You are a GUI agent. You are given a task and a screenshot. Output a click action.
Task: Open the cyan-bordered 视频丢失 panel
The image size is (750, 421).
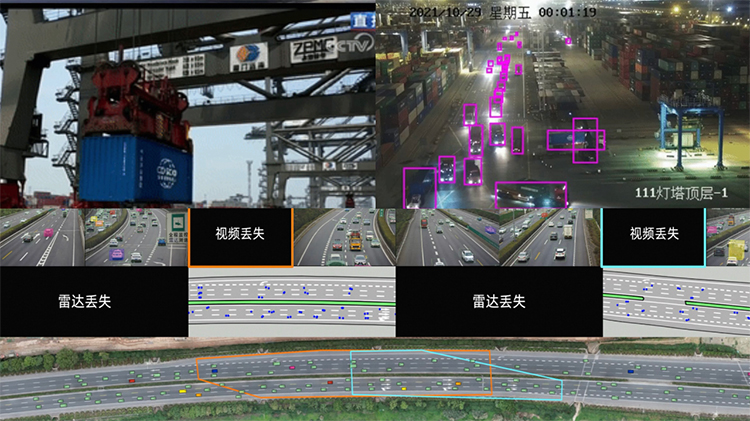[653, 236]
